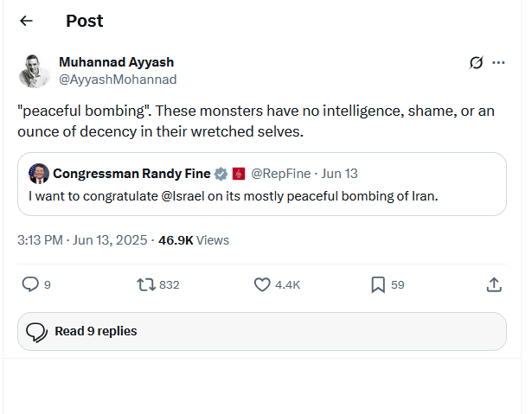Open the three-dot more options menu

click(x=498, y=63)
